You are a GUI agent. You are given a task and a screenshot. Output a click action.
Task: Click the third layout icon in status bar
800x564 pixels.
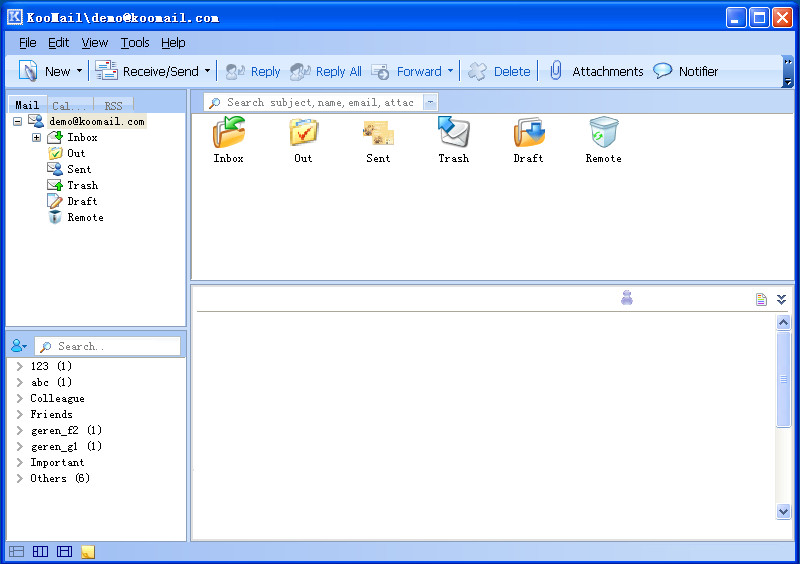click(x=64, y=552)
